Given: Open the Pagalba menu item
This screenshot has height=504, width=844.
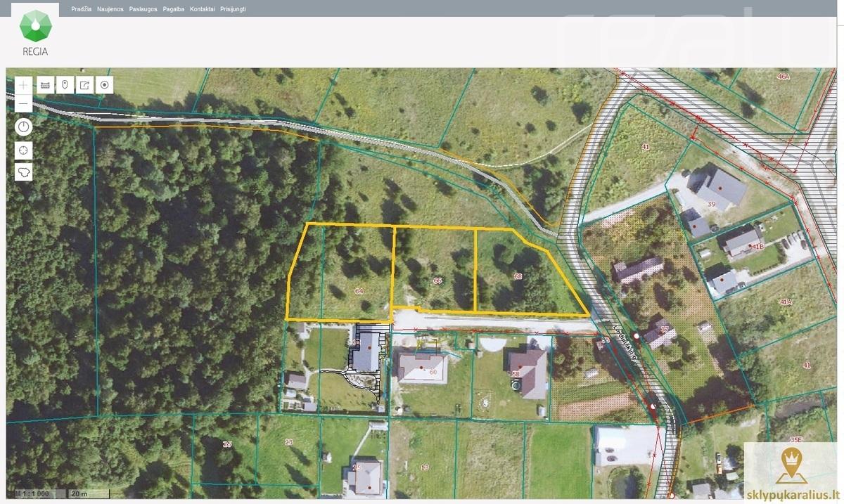Looking at the screenshot, I should click(x=173, y=9).
